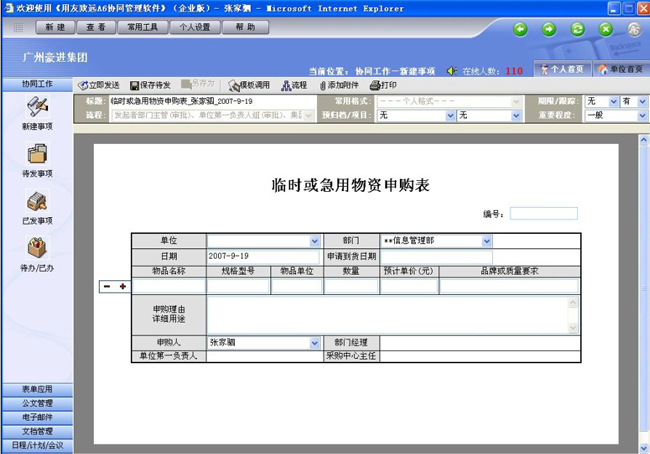Open the 部门 dropdown showing 信息管理部
The image size is (650, 454).
(x=487, y=241)
